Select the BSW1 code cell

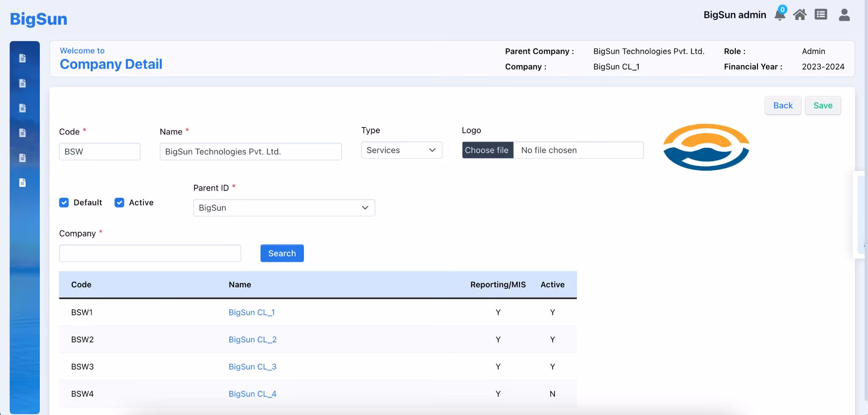tap(82, 312)
